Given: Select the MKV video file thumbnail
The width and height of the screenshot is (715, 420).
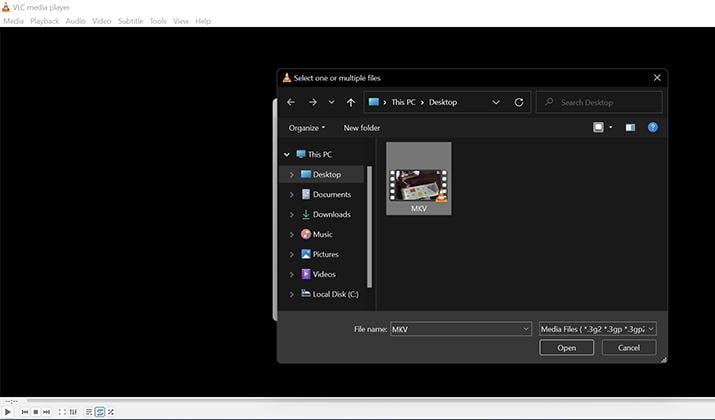Looking at the screenshot, I should pyautogui.click(x=419, y=178).
